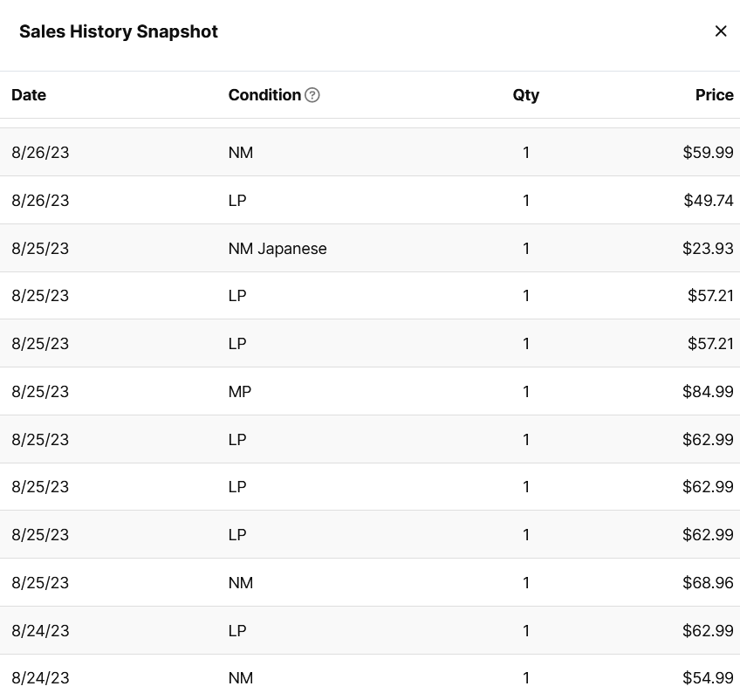Click the first 8/25/23 $62.99 LP row
Screen dimensions: 740x700
coord(370,439)
